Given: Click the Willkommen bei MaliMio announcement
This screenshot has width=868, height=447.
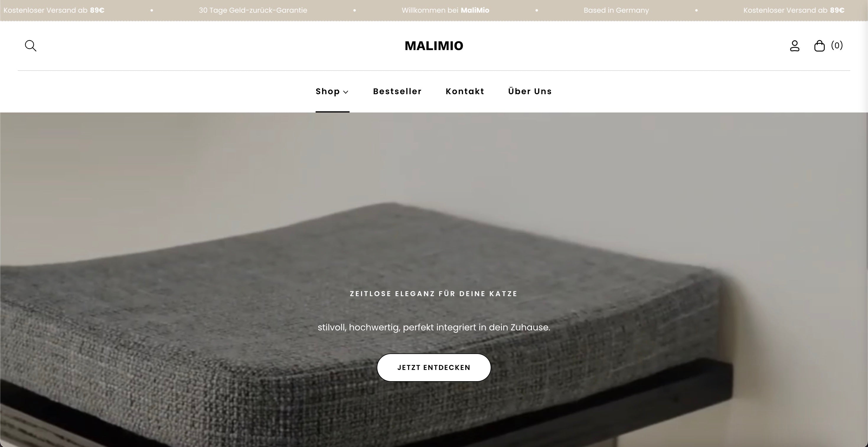Looking at the screenshot, I should pyautogui.click(x=446, y=10).
